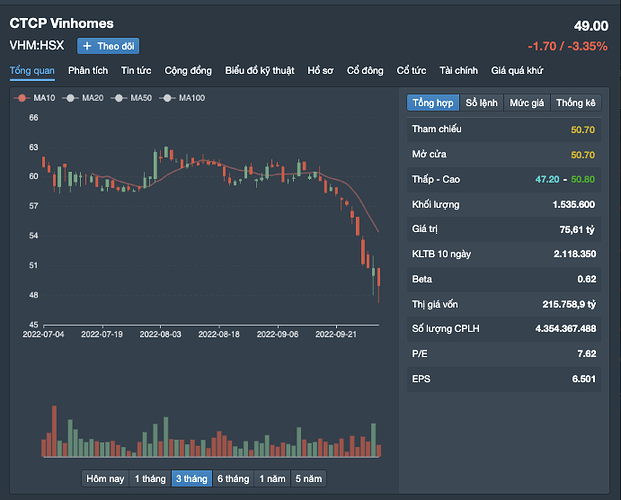The width and height of the screenshot is (621, 500).
Task: Switch to Tin tức tab
Action: pyautogui.click(x=136, y=70)
